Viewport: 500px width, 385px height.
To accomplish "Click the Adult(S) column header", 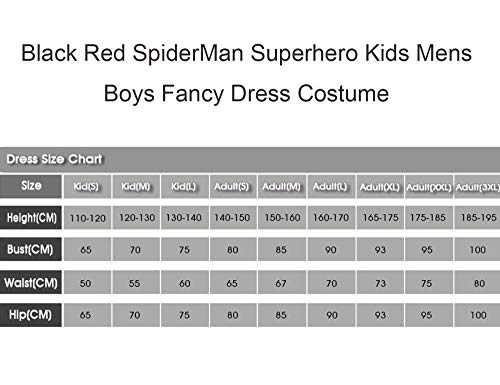I will pyautogui.click(x=233, y=186).
